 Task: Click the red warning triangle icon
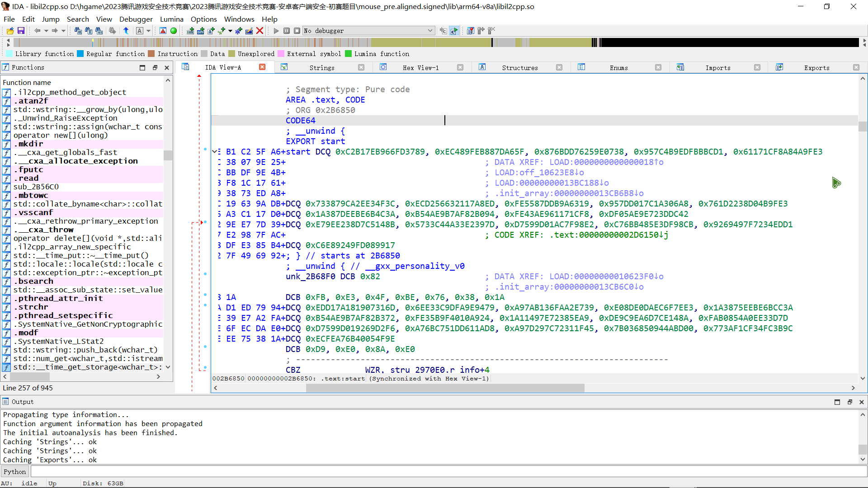point(163,31)
